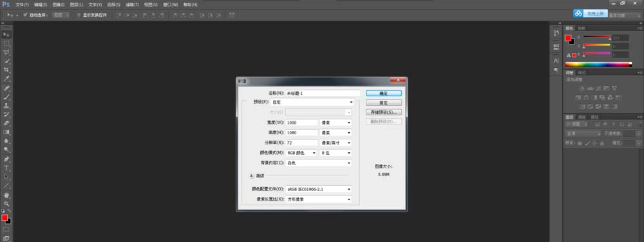Select the Horizontal Type tool
Image resolution: width=644 pixels, height=242 pixels.
click(6, 168)
